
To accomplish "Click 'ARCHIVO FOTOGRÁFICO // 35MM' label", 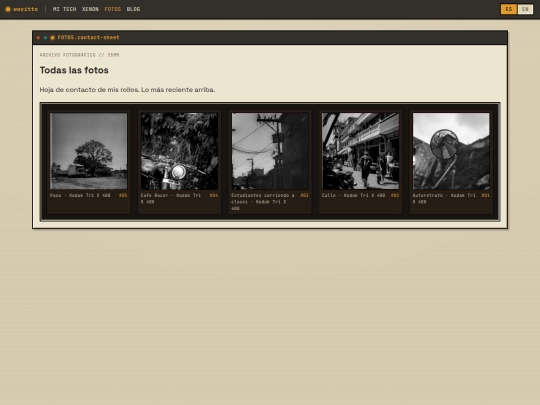I will click(x=80, y=55).
